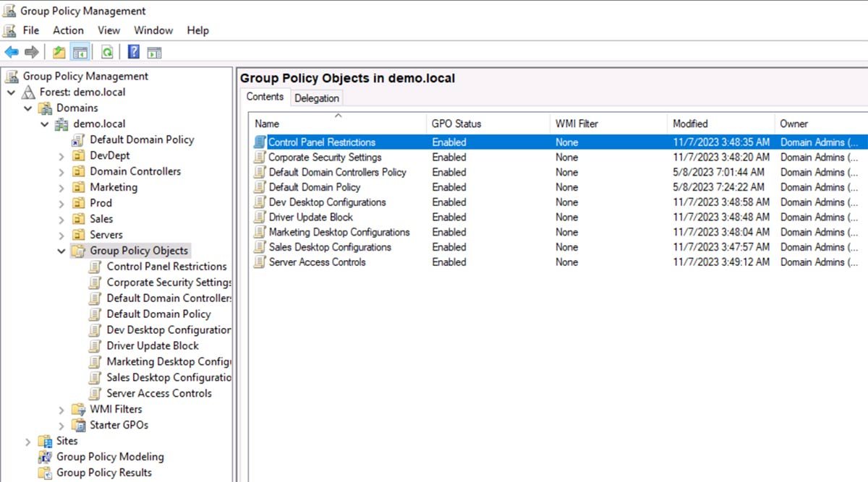
Task: Sort list by GPO Status column header
Action: pyautogui.click(x=456, y=124)
